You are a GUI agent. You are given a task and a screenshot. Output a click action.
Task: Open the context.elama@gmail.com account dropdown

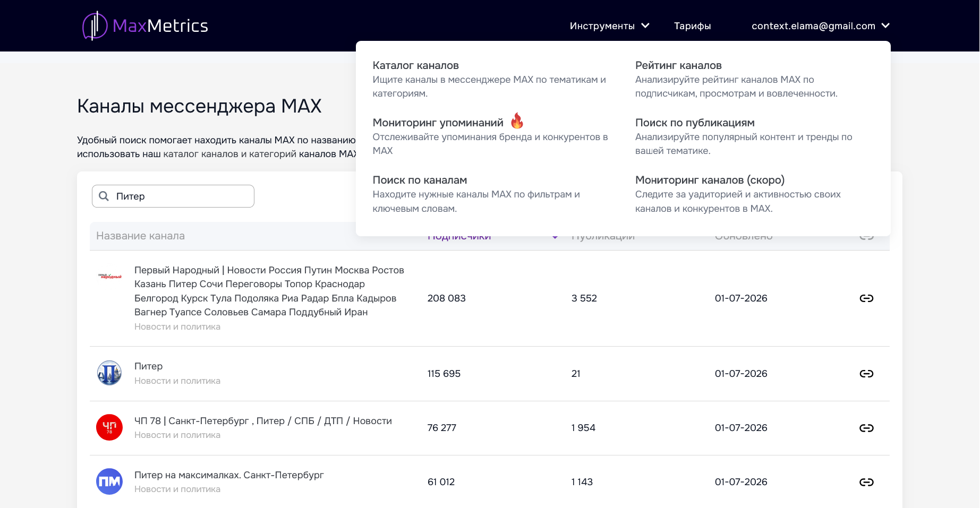coord(821,26)
